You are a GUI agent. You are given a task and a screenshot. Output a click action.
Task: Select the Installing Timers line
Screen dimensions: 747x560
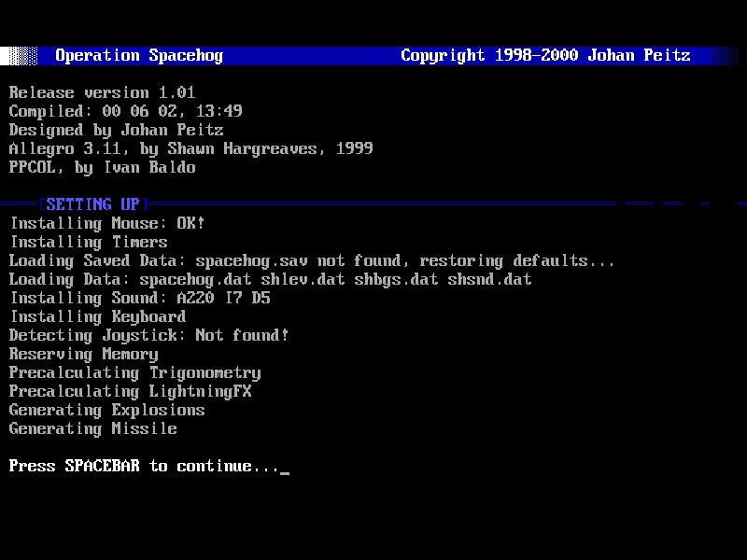88,243
